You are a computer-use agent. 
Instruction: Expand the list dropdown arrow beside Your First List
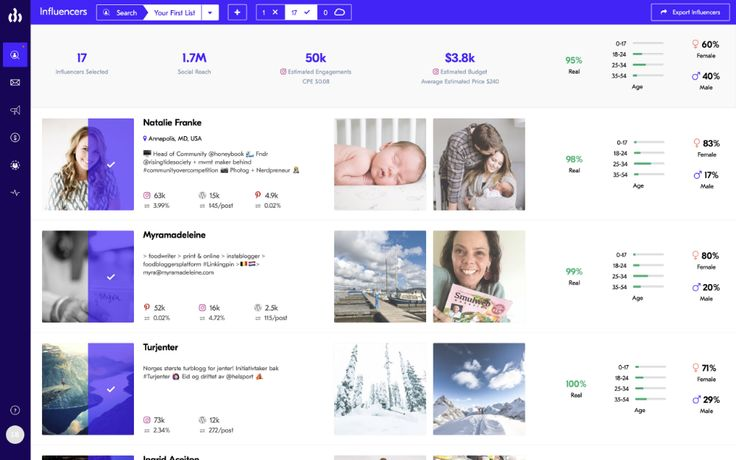210,13
